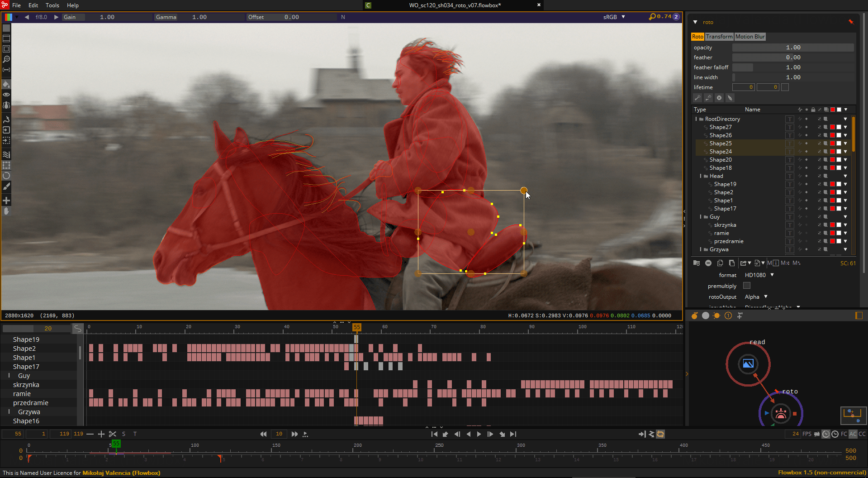
Task: Click the set keyframe key icon in roto panel
Action: [697, 98]
